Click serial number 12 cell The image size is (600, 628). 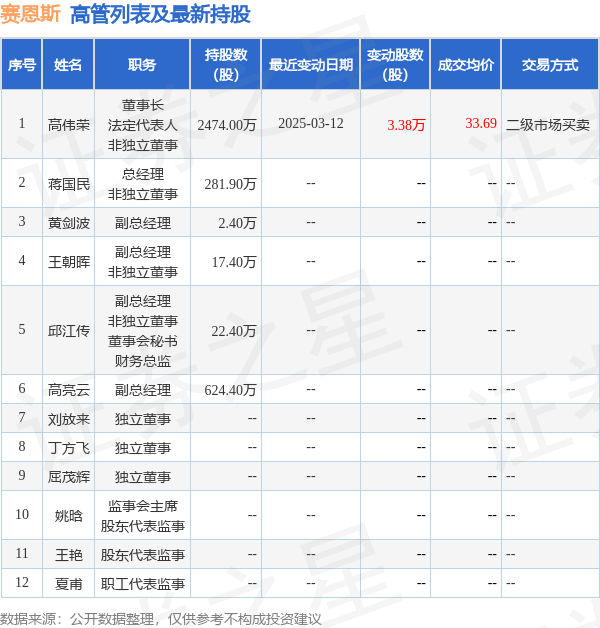[22, 583]
